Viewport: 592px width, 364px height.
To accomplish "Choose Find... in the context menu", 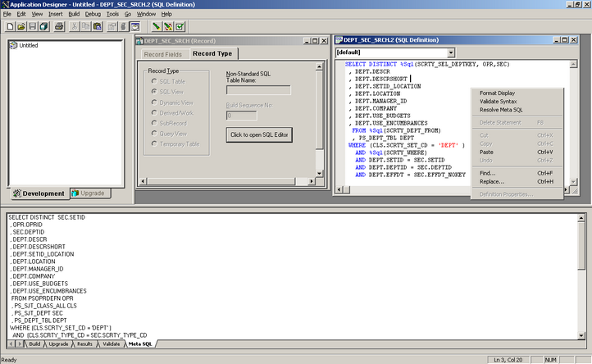I will (x=517, y=173).
